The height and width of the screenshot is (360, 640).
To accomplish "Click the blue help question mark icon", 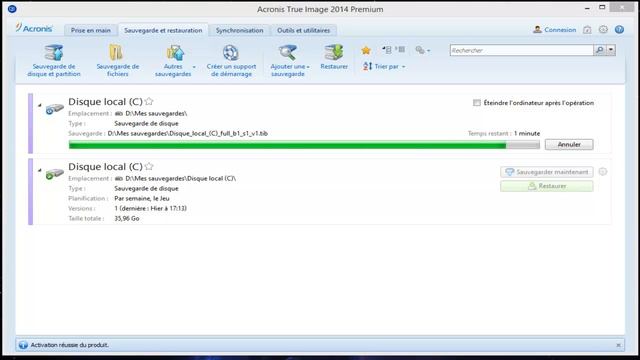I will (619, 29).
